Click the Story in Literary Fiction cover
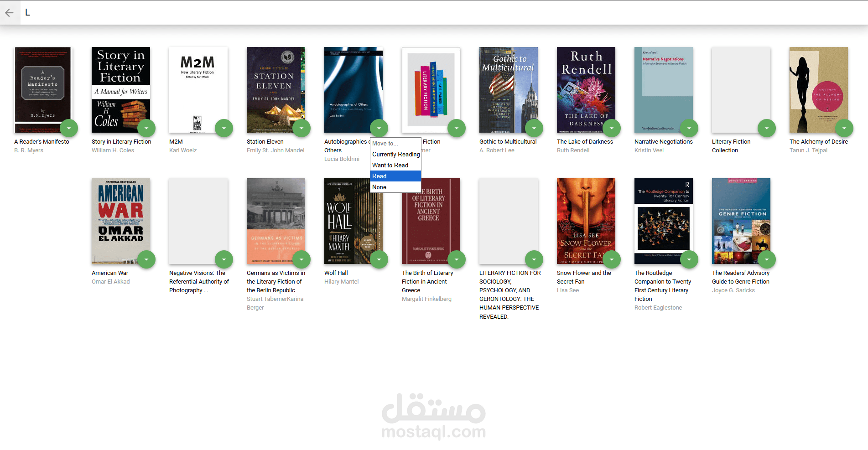 point(121,90)
